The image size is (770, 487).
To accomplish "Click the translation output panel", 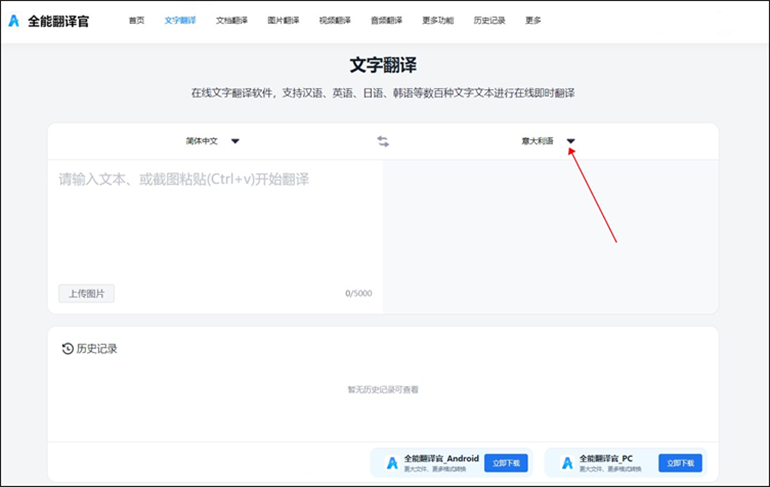I will (550, 236).
